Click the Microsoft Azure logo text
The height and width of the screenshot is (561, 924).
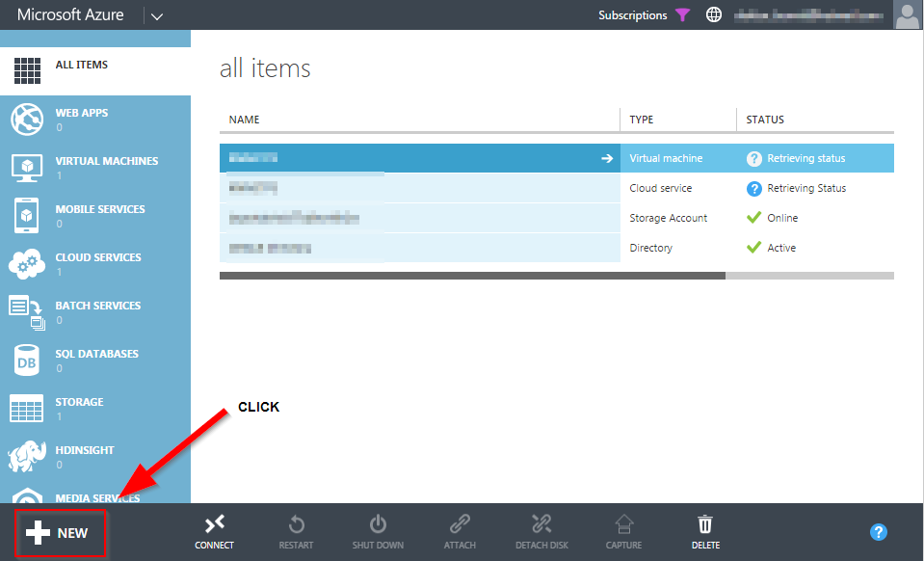coord(70,14)
